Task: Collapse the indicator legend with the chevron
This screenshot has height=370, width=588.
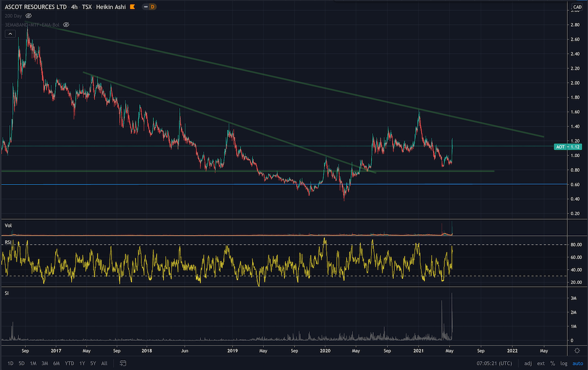Action: click(x=10, y=34)
